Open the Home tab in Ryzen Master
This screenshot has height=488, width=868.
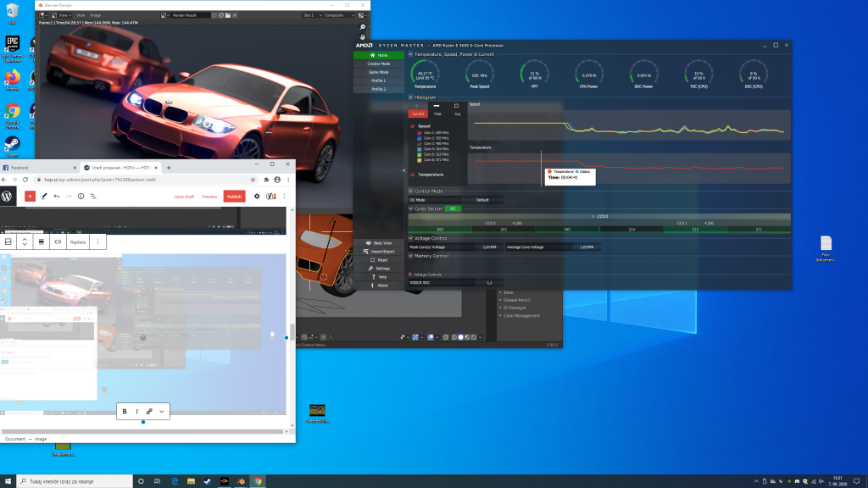coord(379,55)
